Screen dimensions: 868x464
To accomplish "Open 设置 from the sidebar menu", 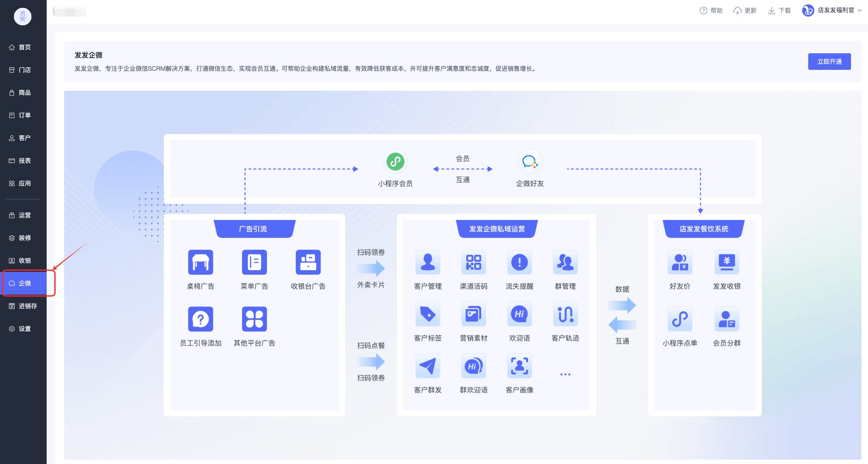I will [x=24, y=329].
